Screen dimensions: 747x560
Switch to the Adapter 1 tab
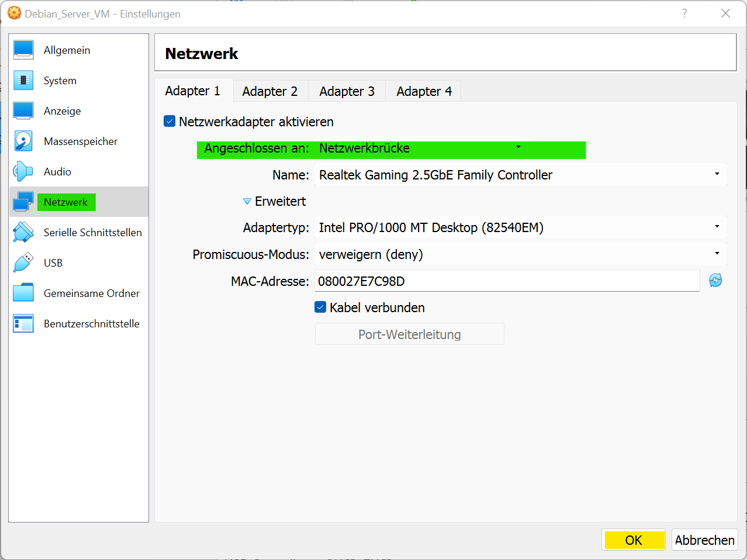pyautogui.click(x=193, y=91)
